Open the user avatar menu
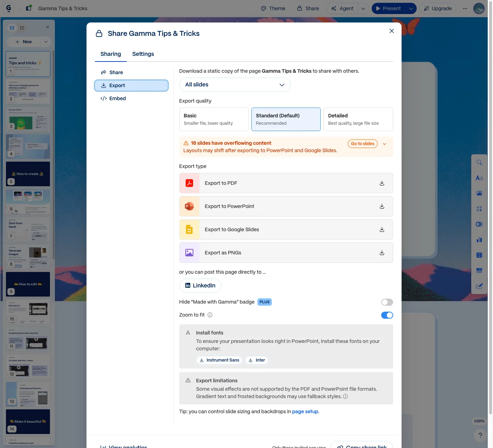The image size is (493, 448). [x=479, y=8]
